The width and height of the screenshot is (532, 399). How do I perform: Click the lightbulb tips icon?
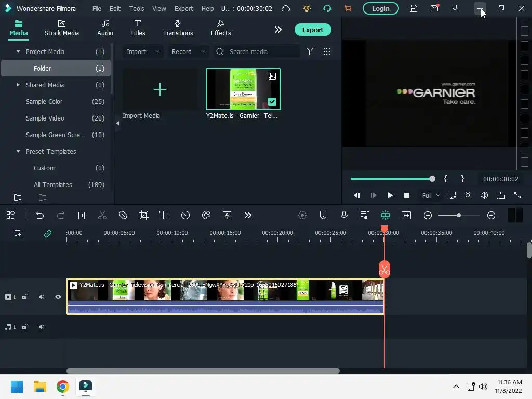pyautogui.click(x=307, y=8)
